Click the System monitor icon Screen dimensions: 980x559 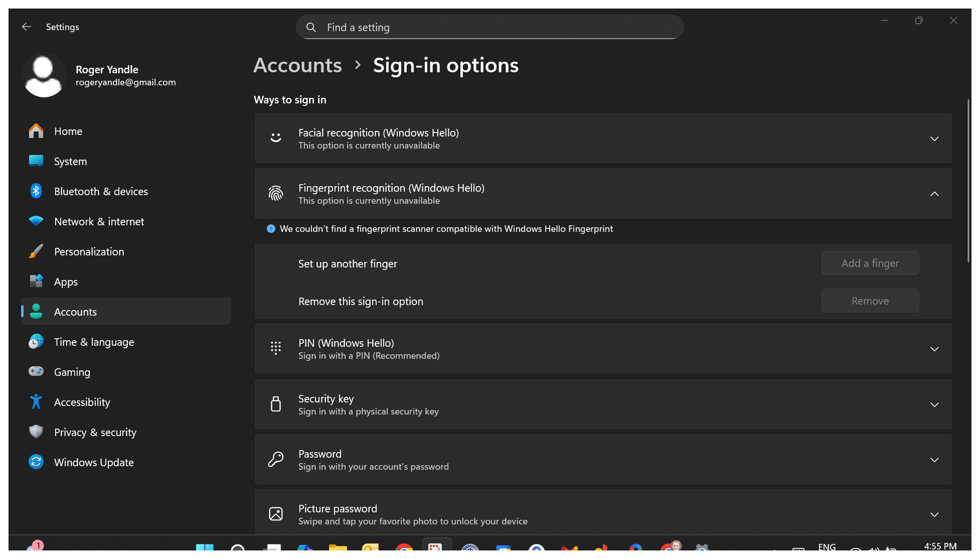36,161
